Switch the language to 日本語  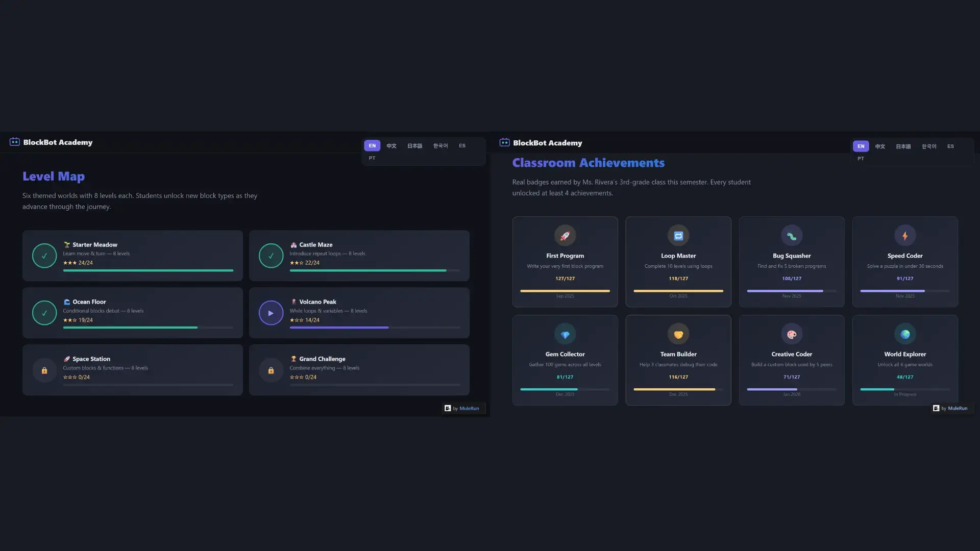(414, 146)
